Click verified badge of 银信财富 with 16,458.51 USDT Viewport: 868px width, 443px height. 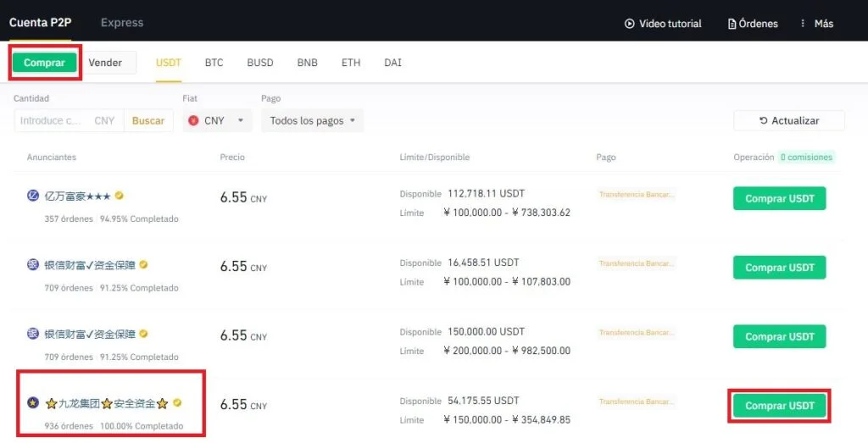(143, 264)
